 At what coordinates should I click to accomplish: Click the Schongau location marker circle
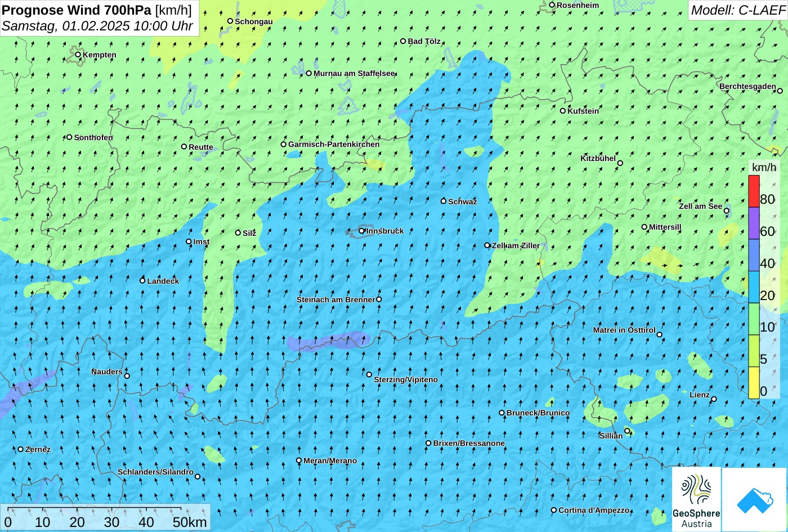point(230,21)
